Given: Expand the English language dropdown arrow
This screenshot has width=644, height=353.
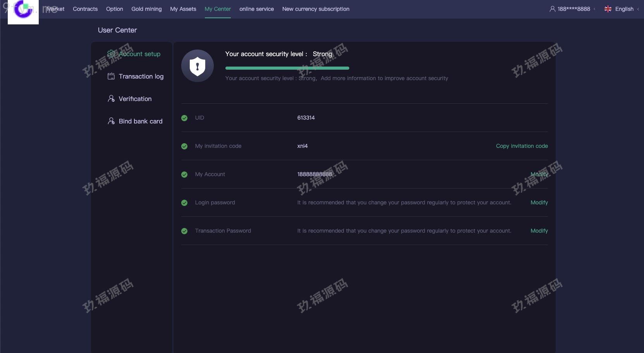Looking at the screenshot, I should pyautogui.click(x=638, y=9).
